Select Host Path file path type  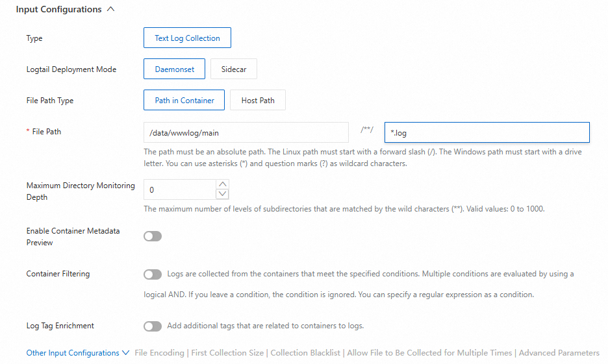coord(258,101)
